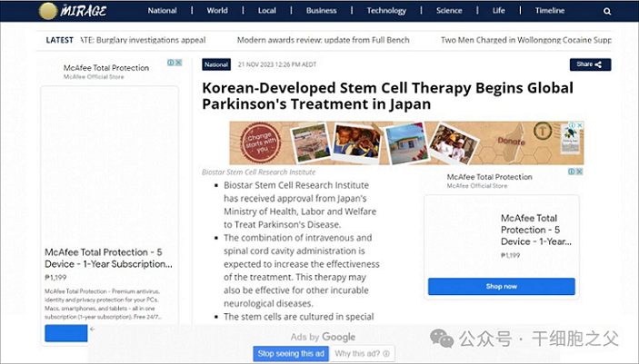This screenshot has height=364, width=639.
Task: Click the National category tag
Action: 216,64
